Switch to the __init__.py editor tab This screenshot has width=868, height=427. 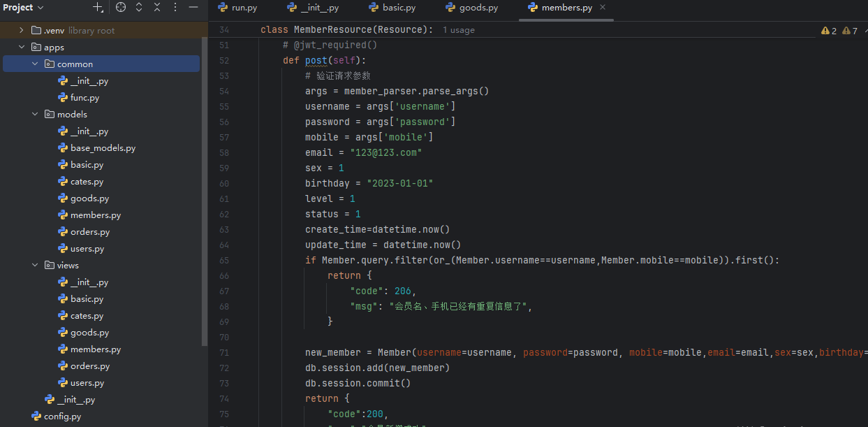pyautogui.click(x=314, y=8)
